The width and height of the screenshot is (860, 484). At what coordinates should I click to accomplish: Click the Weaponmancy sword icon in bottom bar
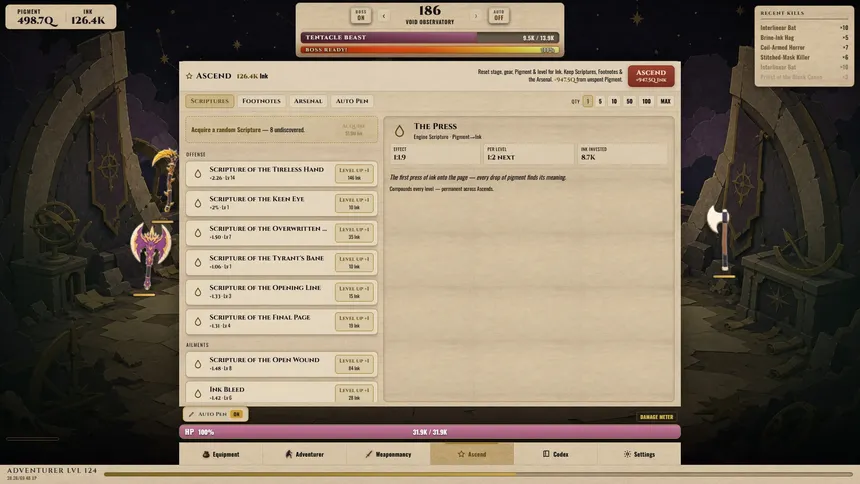(x=369, y=454)
